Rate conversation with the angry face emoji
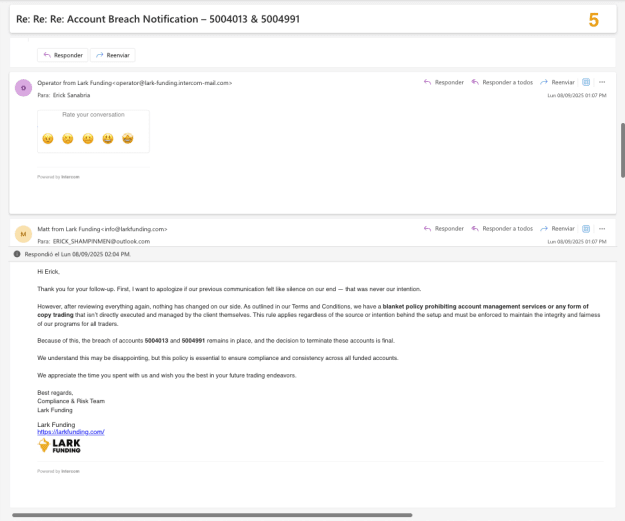Image resolution: width=625 pixels, height=521 pixels. click(48, 139)
